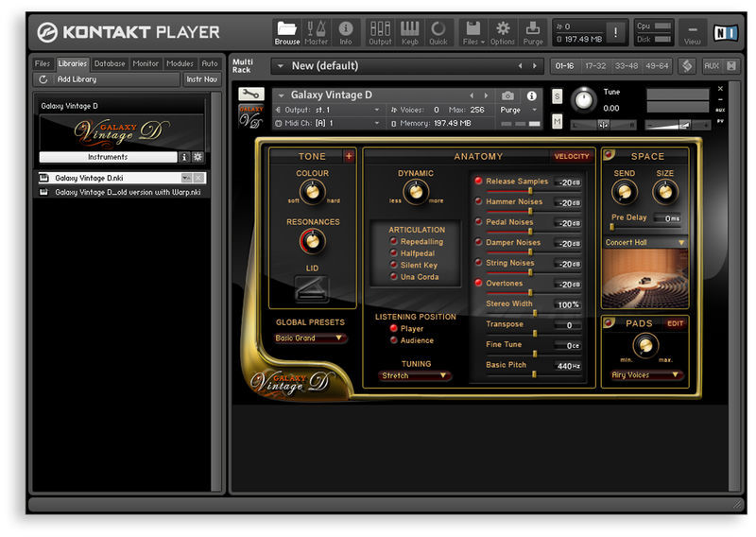The width and height of the screenshot is (756, 537).
Task: Select Galaxy Vintage D.nki file
Action: click(122, 178)
